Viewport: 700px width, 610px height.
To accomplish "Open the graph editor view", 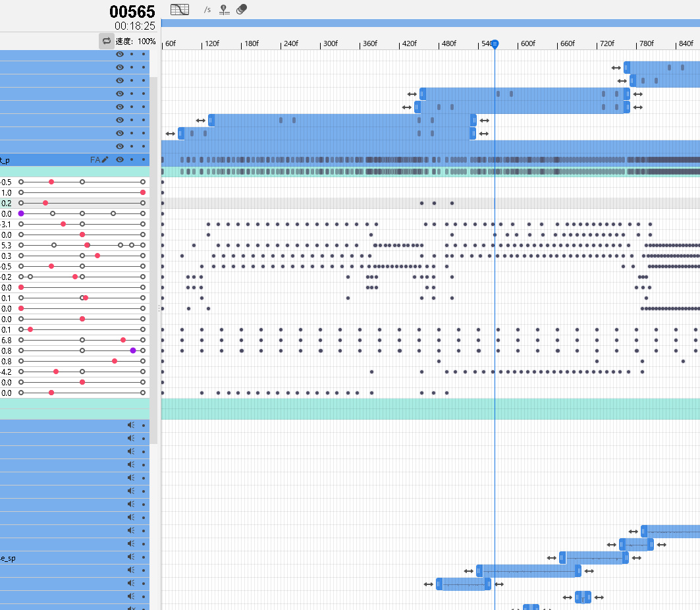I will [180, 9].
